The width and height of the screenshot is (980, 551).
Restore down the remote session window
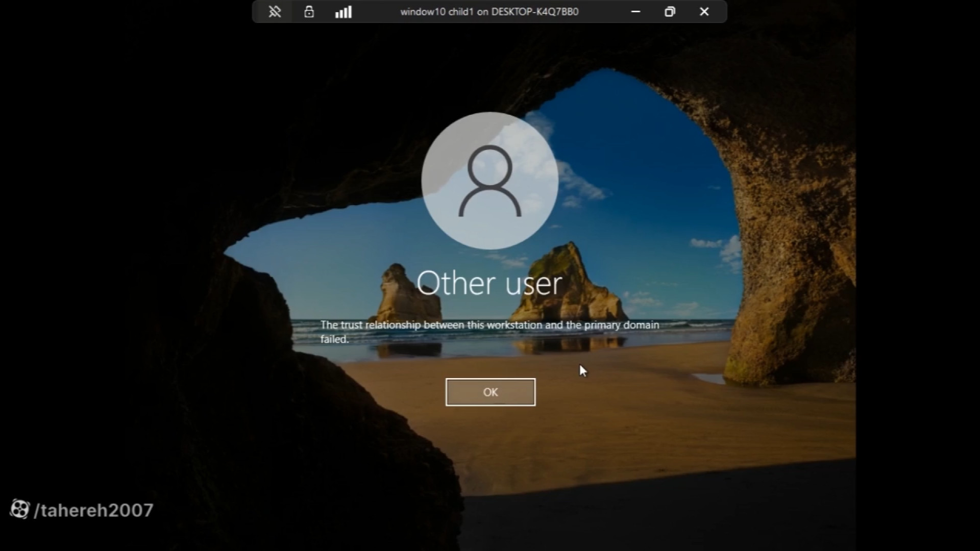click(670, 12)
